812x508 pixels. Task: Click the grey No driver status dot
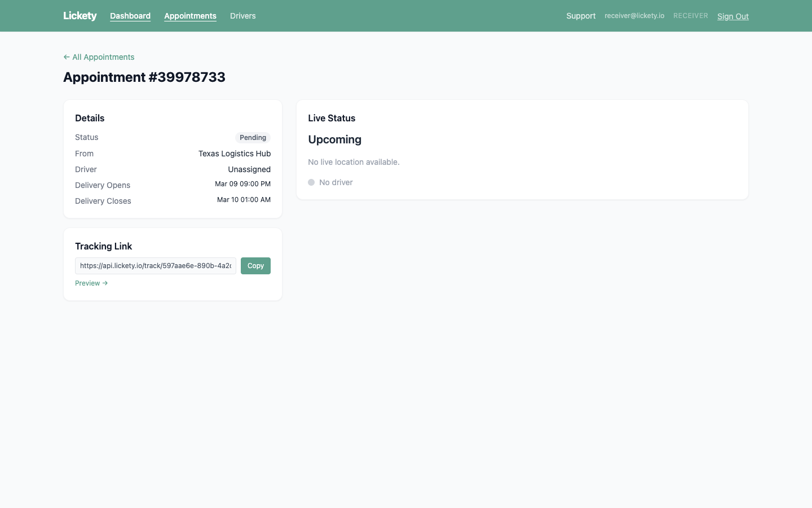[311, 182]
